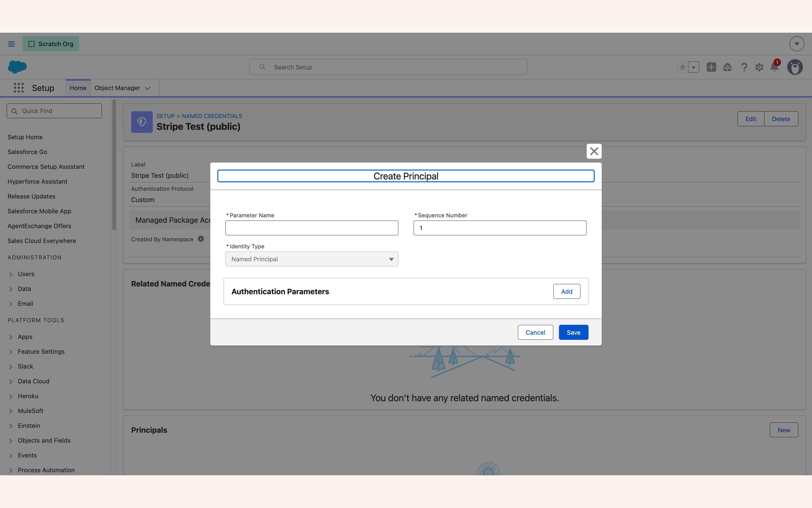Expand the Email tree node
The height and width of the screenshot is (508, 812).
[11, 304]
